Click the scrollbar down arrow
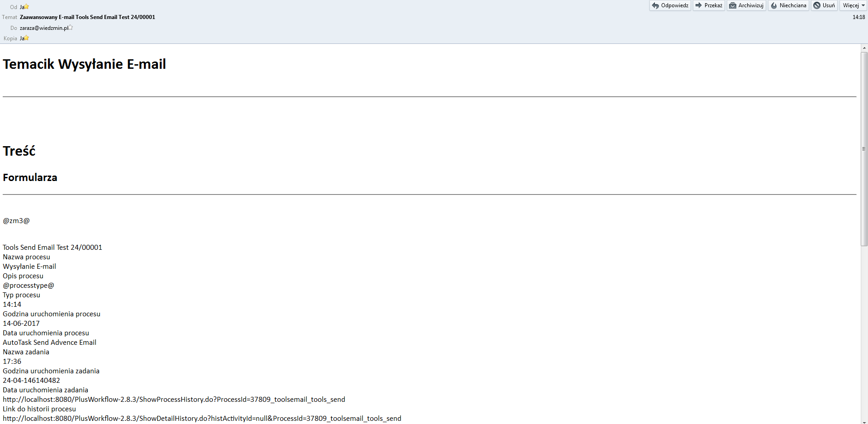868x424 pixels. click(864, 421)
